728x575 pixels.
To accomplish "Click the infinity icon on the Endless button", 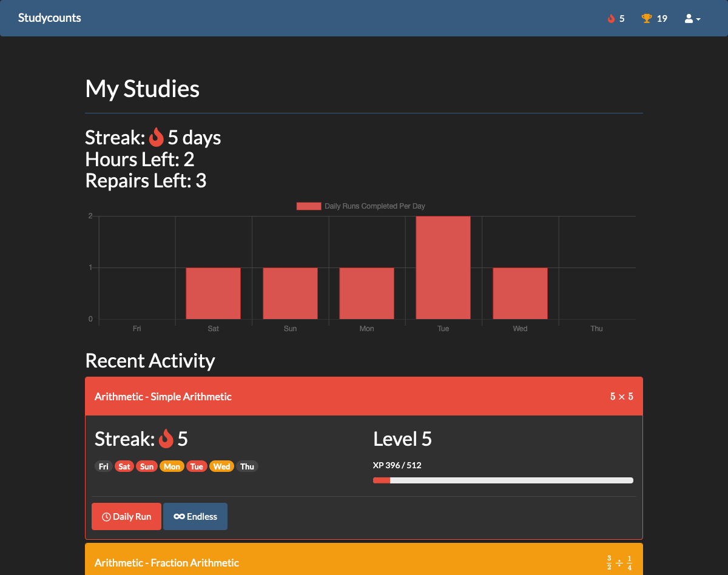I will (x=179, y=516).
